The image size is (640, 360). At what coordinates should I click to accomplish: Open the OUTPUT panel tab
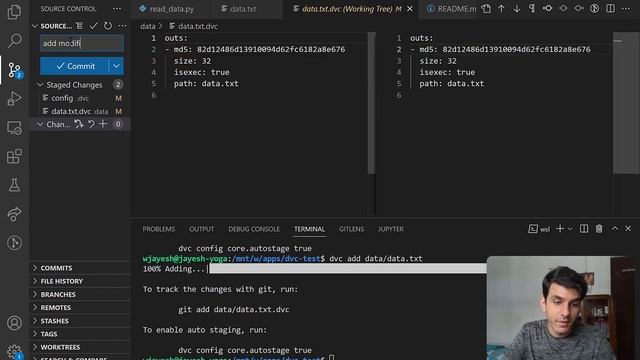click(x=201, y=229)
